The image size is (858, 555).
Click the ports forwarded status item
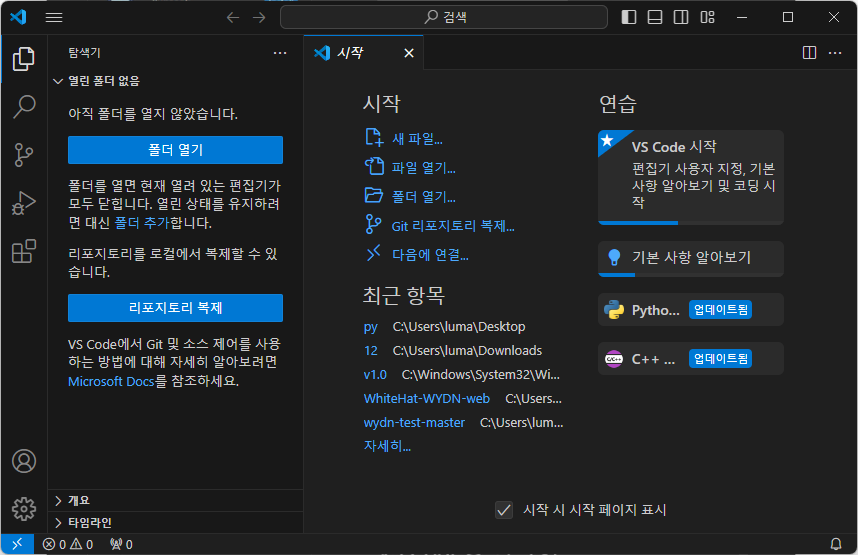pos(121,544)
